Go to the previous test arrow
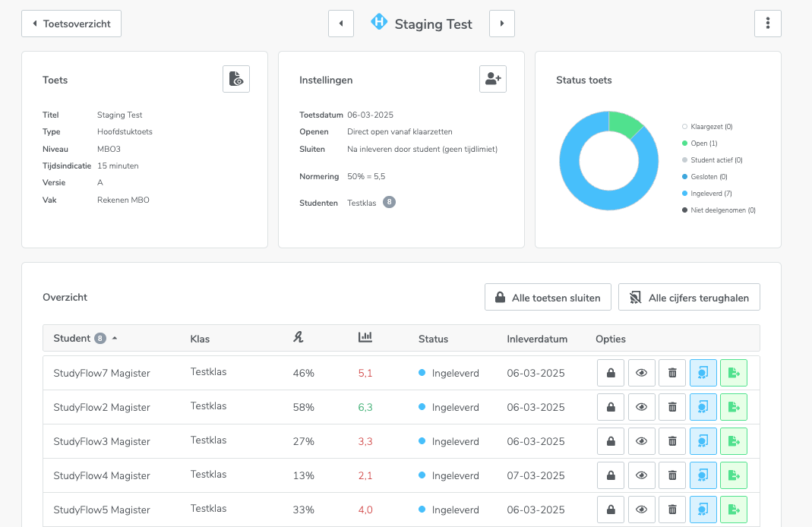 pyautogui.click(x=341, y=24)
